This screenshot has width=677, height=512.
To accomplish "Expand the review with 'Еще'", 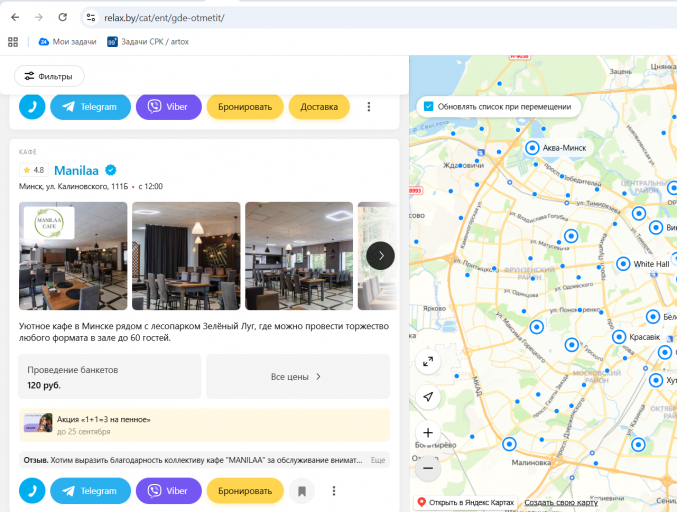I will pos(378,460).
